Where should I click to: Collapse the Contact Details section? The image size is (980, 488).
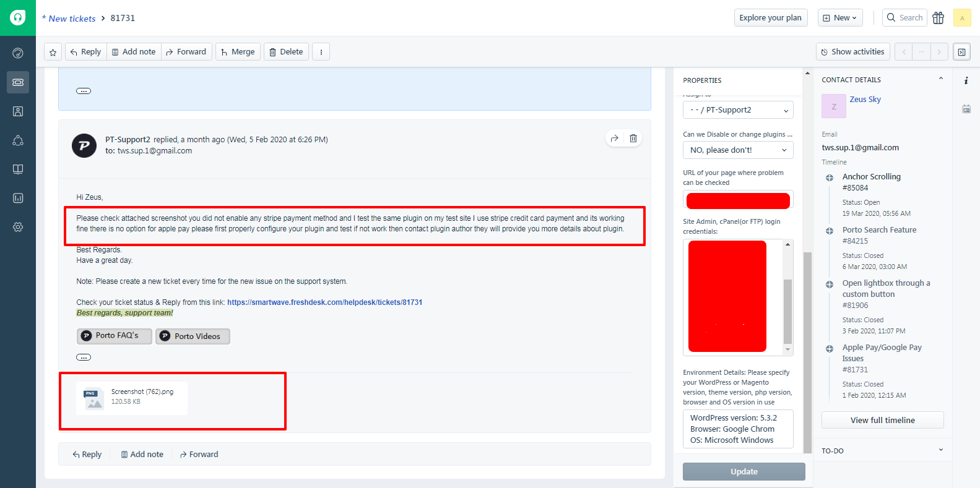(941, 79)
